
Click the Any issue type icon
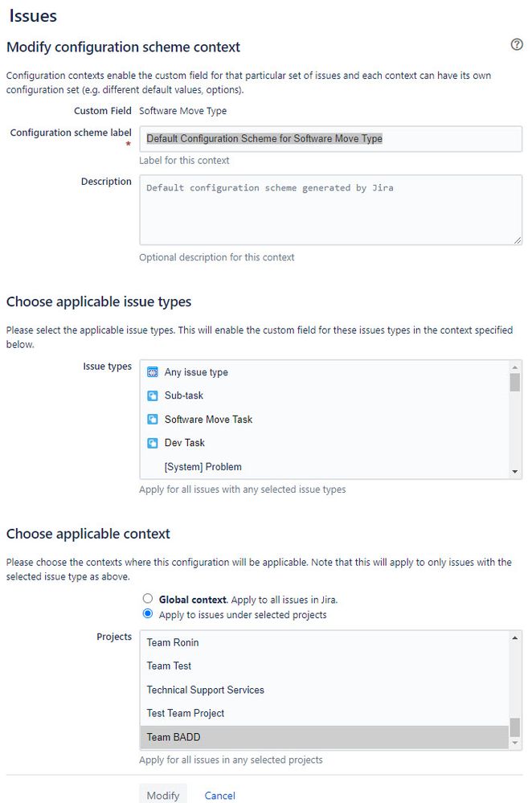pyautogui.click(x=153, y=372)
